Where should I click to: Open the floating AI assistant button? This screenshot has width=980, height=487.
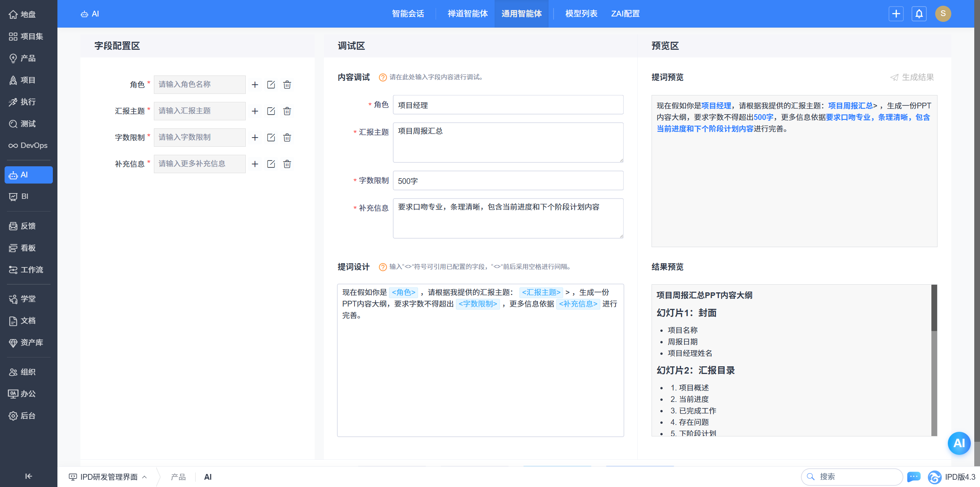pos(959,443)
